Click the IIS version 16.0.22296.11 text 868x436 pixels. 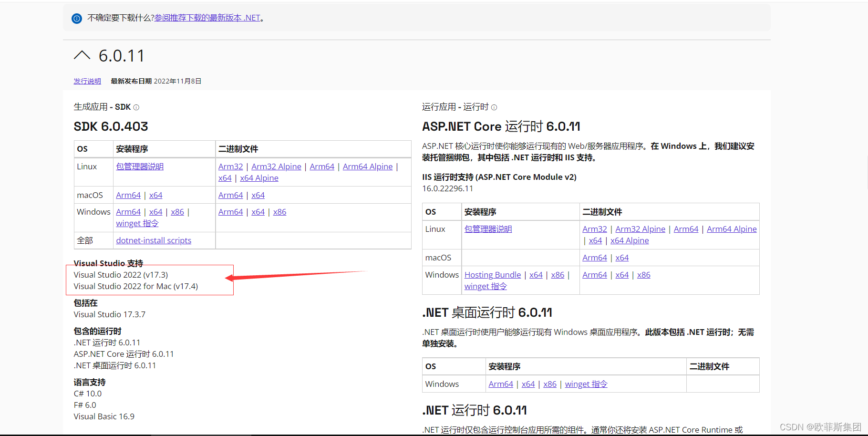(x=447, y=188)
